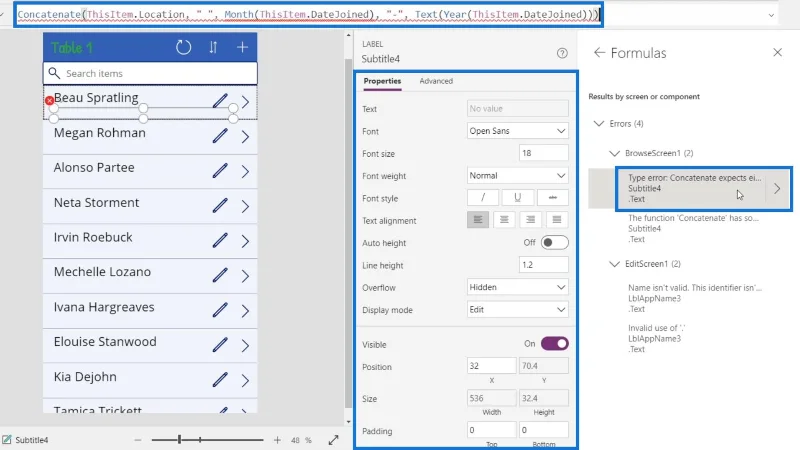The height and width of the screenshot is (450, 800).
Task: Edit the Size Width field
Action: point(491,398)
